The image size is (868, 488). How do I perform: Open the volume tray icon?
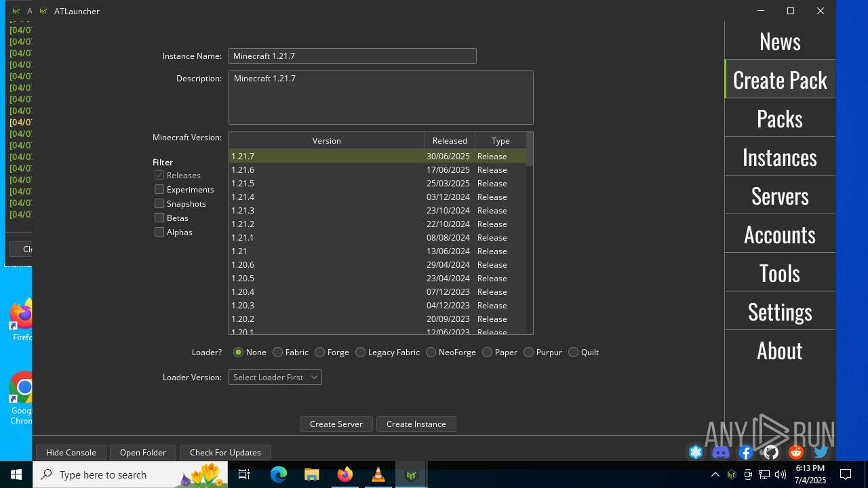pyautogui.click(x=781, y=474)
